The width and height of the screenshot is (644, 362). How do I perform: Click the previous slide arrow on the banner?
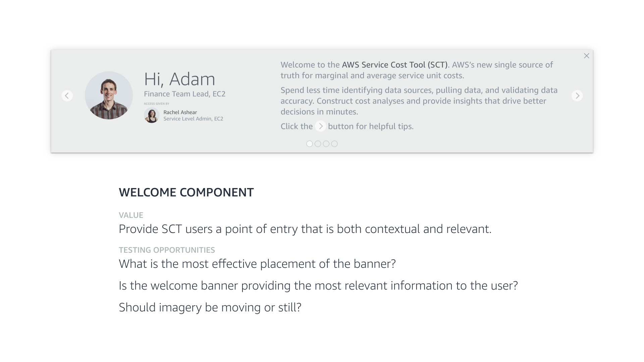pyautogui.click(x=67, y=96)
